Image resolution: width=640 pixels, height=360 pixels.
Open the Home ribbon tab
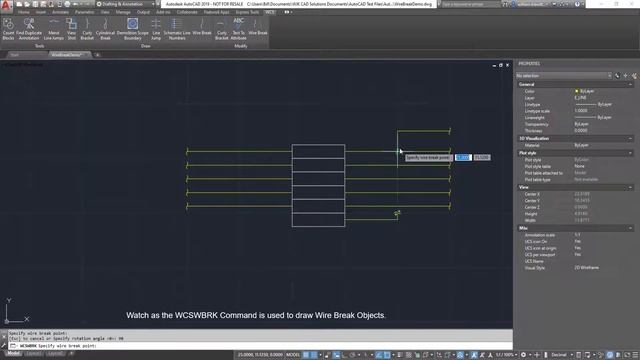[23, 12]
